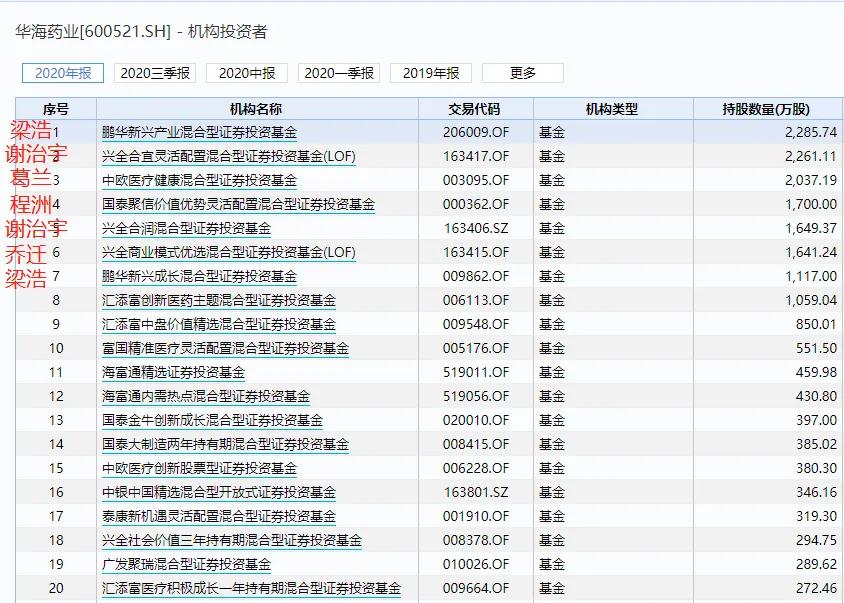
Task: Select trading code 163406.SZ cell
Action: 476,228
